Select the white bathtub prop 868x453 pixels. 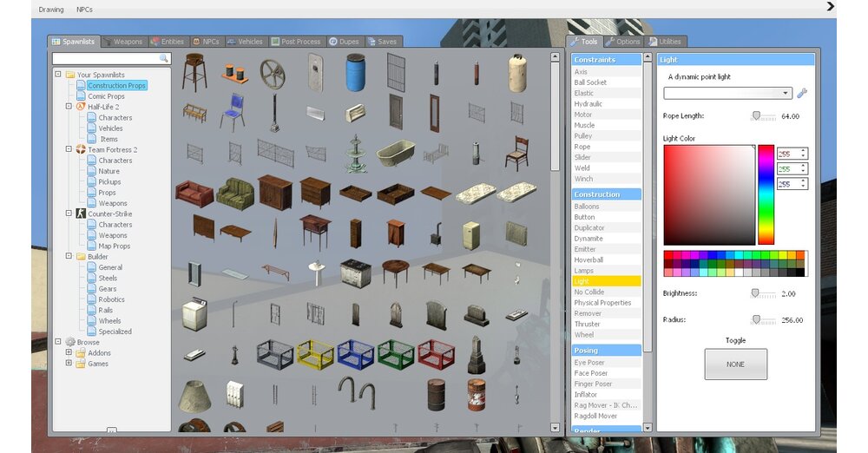[x=397, y=153]
